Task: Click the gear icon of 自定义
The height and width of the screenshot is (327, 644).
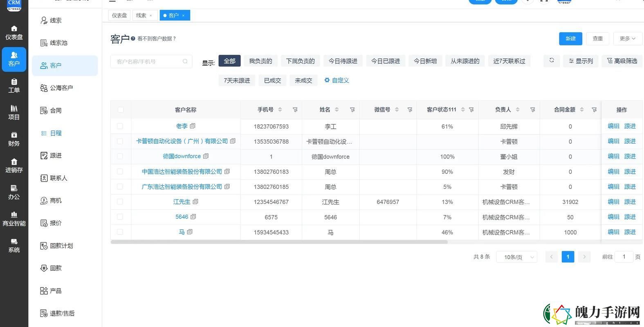Action: pos(327,80)
